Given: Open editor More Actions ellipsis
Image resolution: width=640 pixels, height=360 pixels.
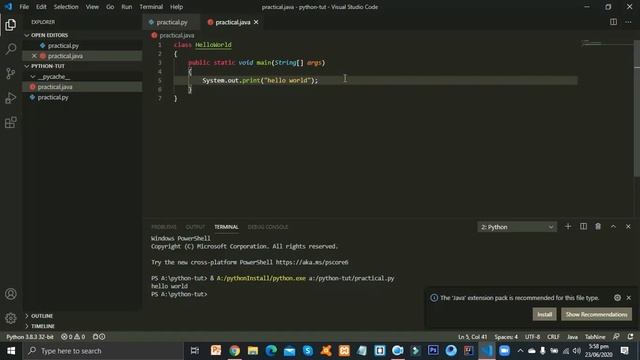Looking at the screenshot, I should coord(628,22).
